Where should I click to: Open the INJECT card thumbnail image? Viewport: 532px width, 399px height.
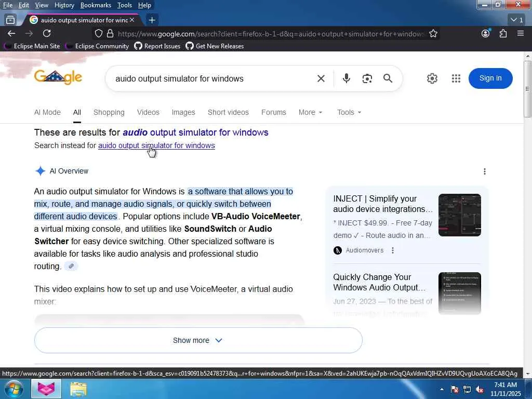tap(459, 215)
